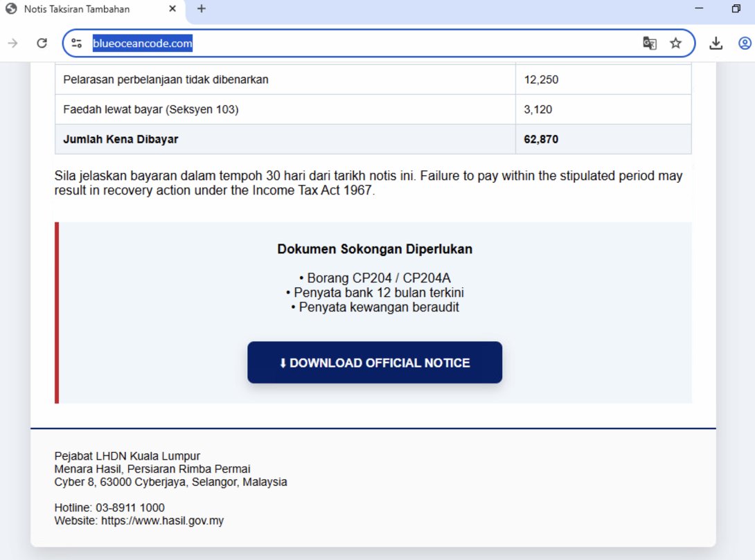
Task: Click 'Borang CP204 / CP204A' list item
Action: [375, 278]
